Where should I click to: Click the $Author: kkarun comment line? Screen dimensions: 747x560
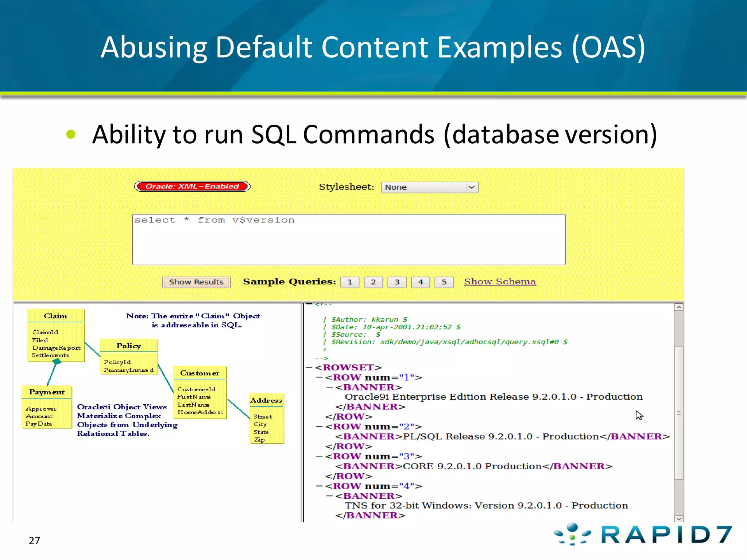coord(365,320)
